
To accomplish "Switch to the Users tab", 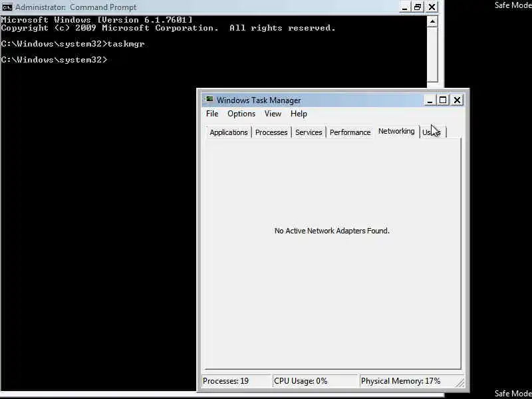I will 432,132.
